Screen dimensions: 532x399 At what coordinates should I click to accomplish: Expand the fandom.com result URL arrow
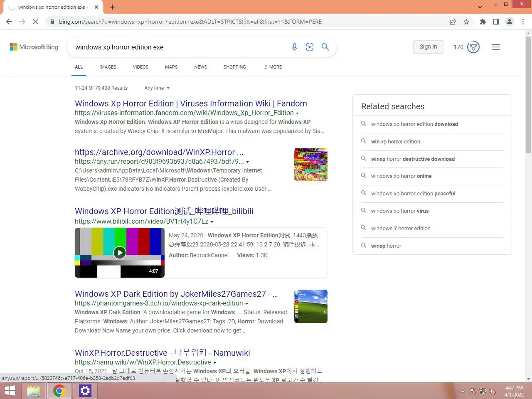tap(297, 113)
